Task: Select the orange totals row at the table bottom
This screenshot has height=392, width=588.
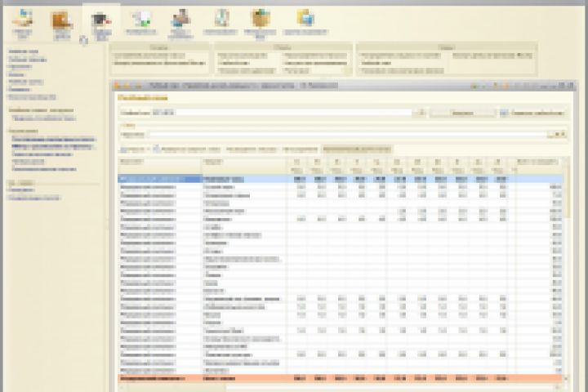Action: point(340,378)
